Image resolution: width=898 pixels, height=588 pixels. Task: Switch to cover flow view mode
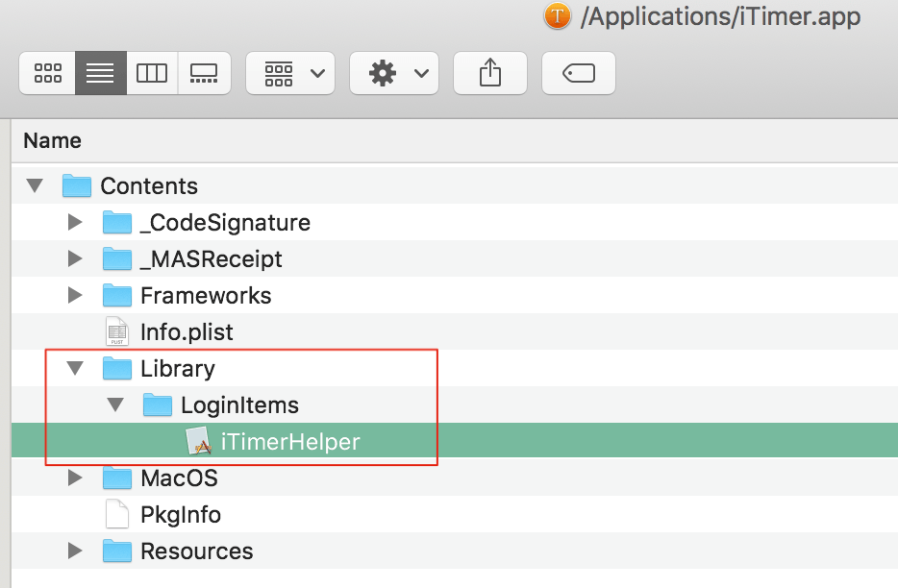tap(205, 73)
